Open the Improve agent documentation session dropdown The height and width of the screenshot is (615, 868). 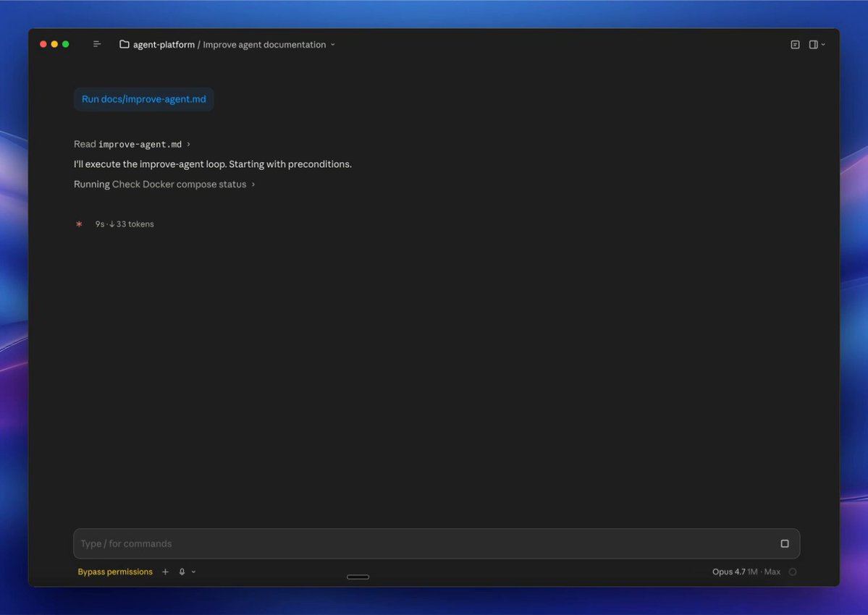click(269, 45)
